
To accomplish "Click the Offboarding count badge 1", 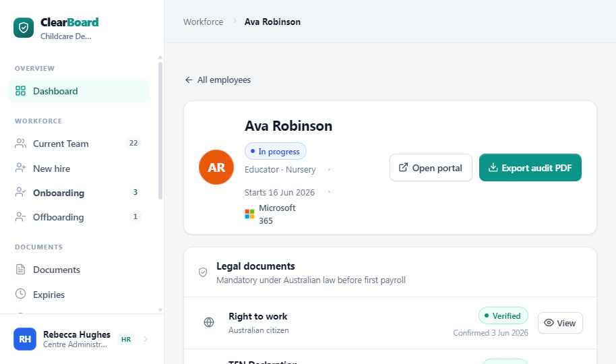I will coord(135,216).
